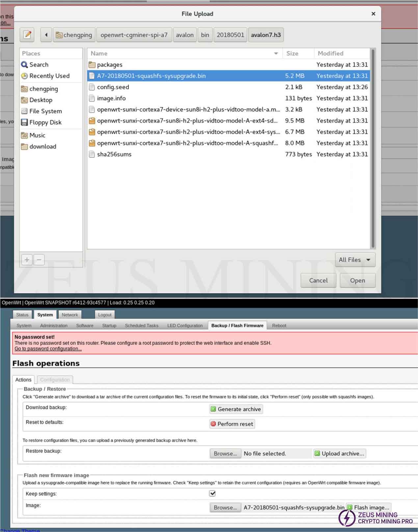Screen dimensions: 418x532
Task: Click the back arrow in path bar
Action: (46, 35)
